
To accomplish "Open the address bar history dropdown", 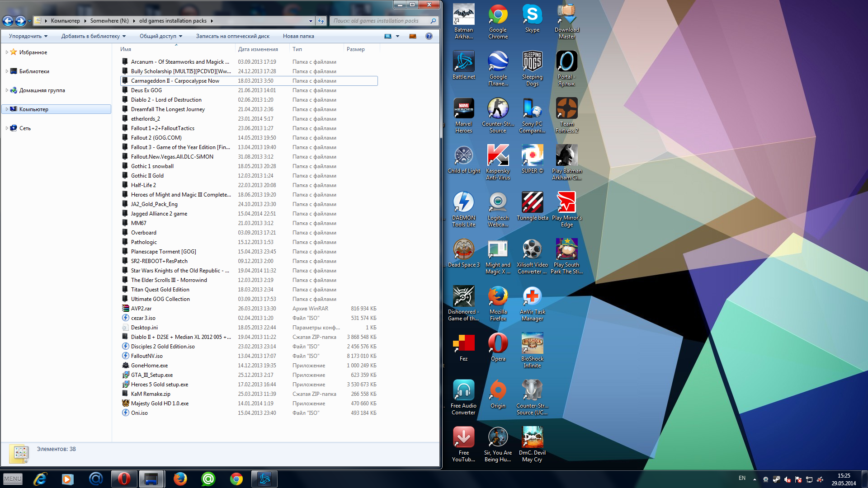I will (x=311, y=21).
